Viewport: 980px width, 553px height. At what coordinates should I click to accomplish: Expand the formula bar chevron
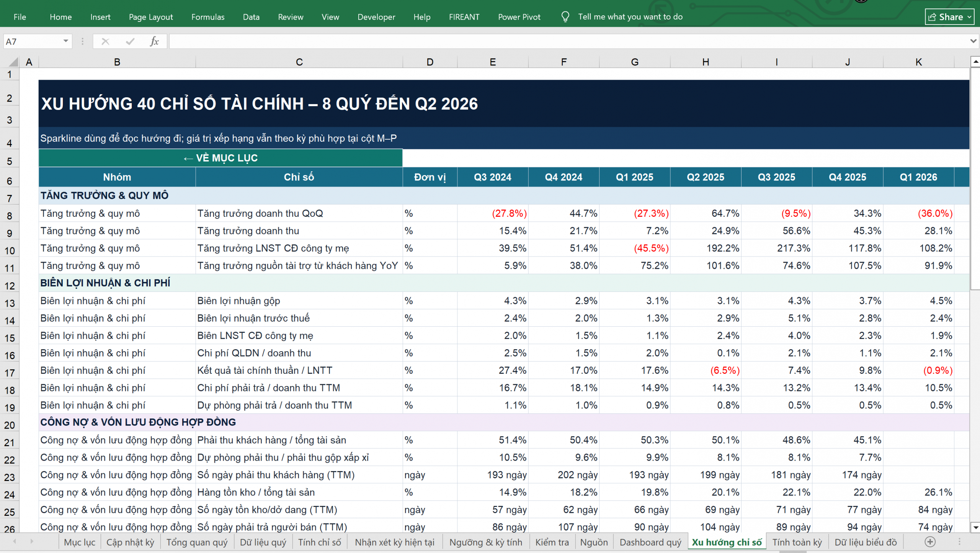[973, 41]
